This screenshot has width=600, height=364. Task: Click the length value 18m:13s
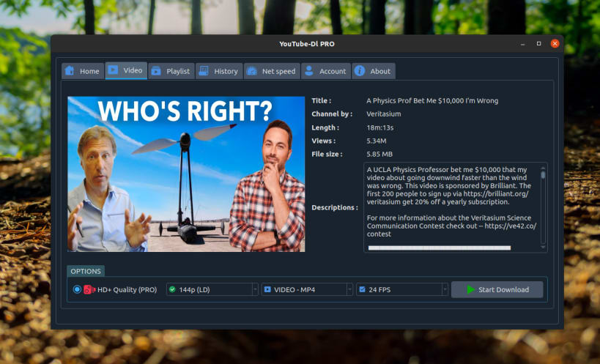pos(380,127)
